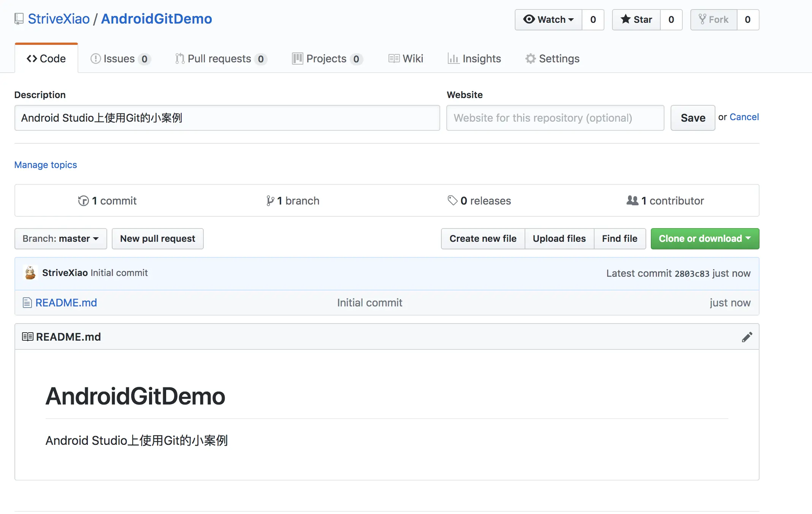Viewport: 812px width, 514px height.
Task: Click the Settings gear icon tab
Action: tap(530, 59)
